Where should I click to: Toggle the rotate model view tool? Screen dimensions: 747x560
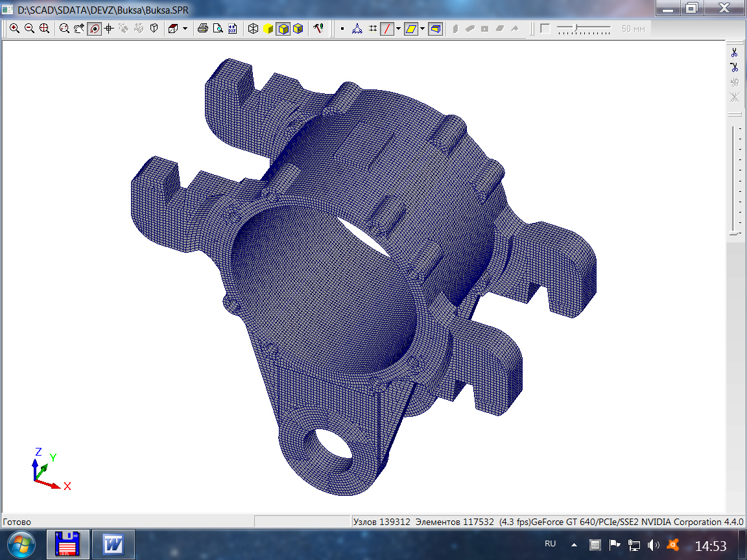click(x=94, y=29)
